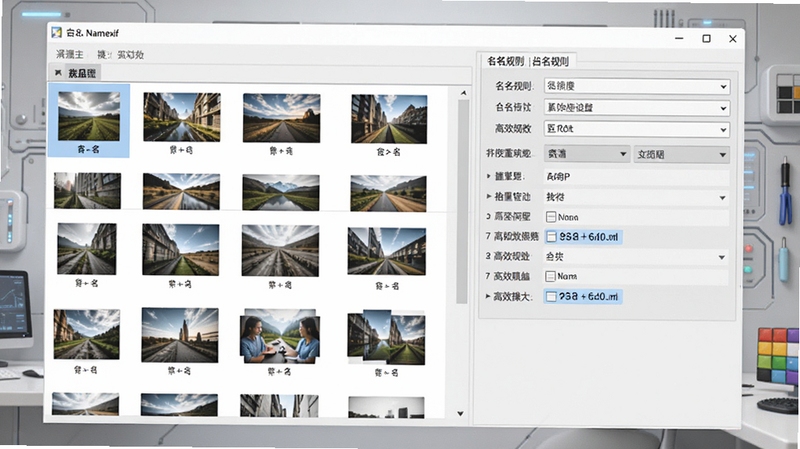
Task: Open the leftmost menu in the menu bar
Action: (70, 55)
